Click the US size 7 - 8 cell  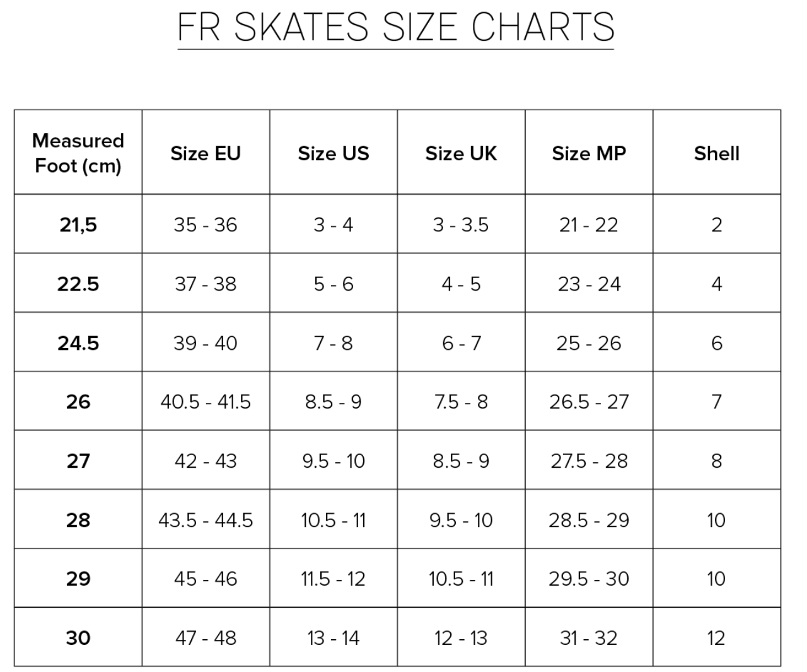pos(334,343)
